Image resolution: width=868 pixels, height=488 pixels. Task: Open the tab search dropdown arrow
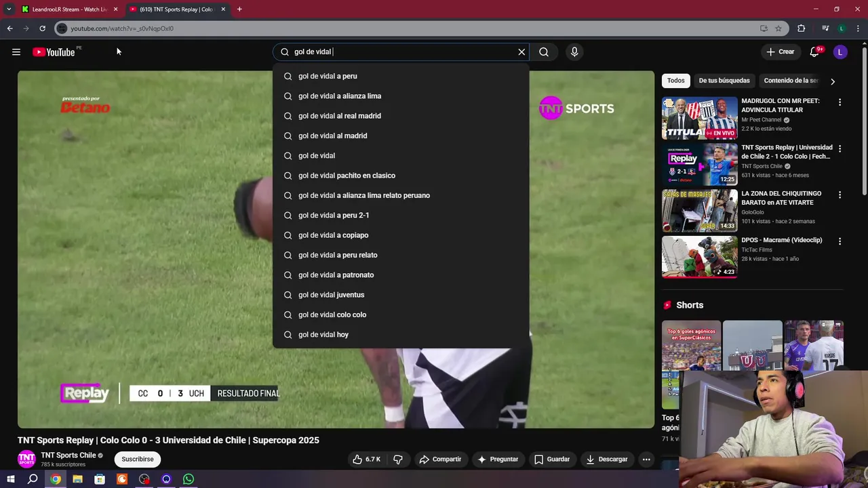pyautogui.click(x=9, y=9)
